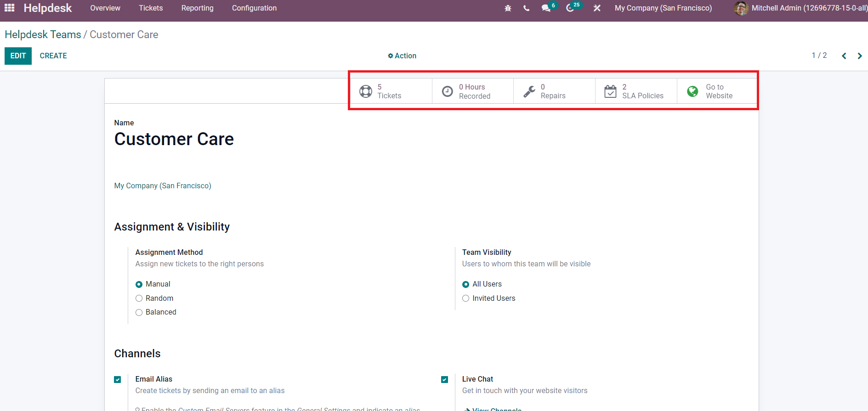
Task: Select Random assignment method
Action: click(x=139, y=298)
